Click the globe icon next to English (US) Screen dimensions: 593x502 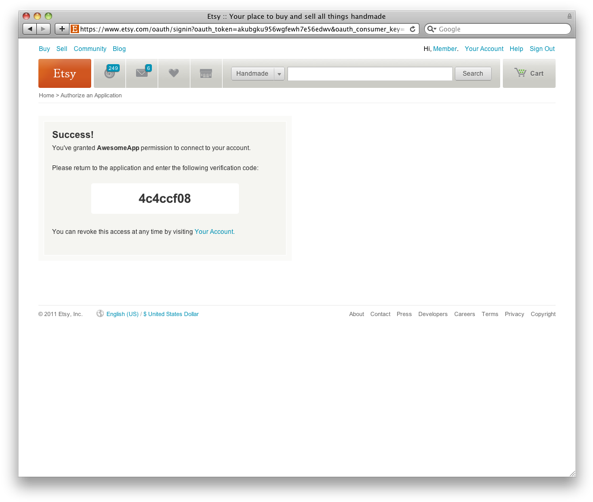[100, 314]
